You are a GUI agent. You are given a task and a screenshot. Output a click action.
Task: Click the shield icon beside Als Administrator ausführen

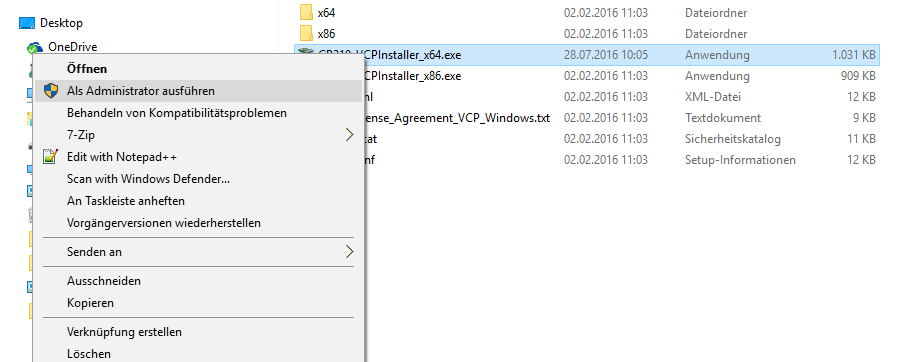click(51, 91)
